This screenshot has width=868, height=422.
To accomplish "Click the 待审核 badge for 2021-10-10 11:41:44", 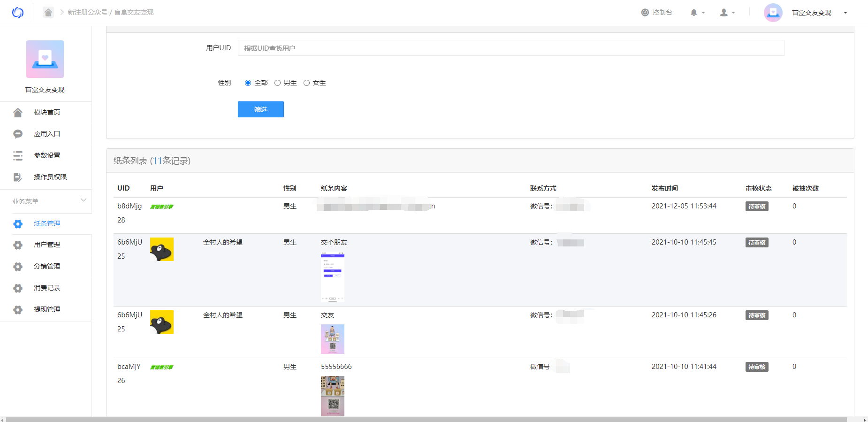I will [757, 367].
